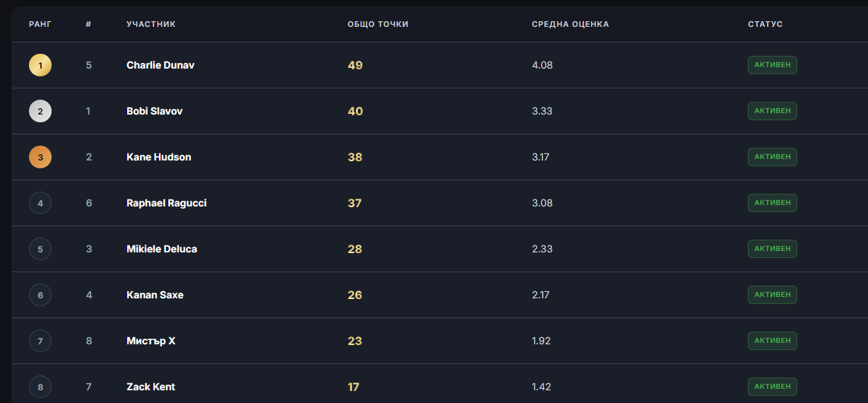Click the silver rank 2 medal badge
This screenshot has width=868, height=403.
[40, 111]
